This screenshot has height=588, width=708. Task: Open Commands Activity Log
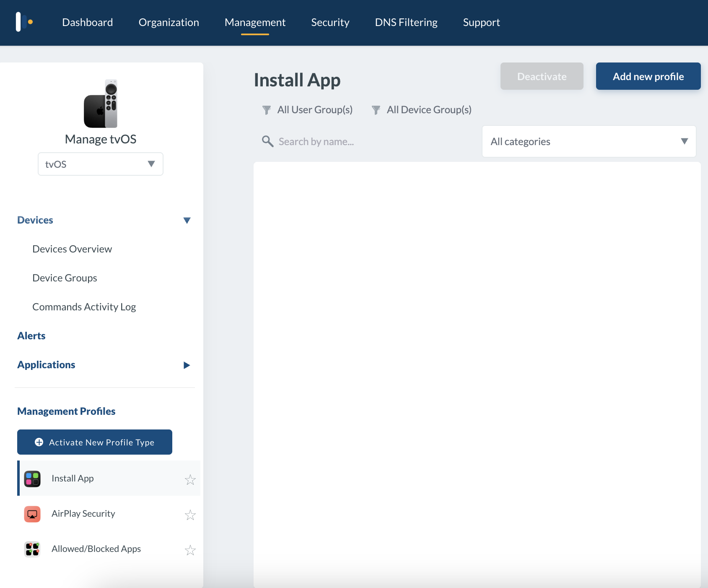pos(84,307)
